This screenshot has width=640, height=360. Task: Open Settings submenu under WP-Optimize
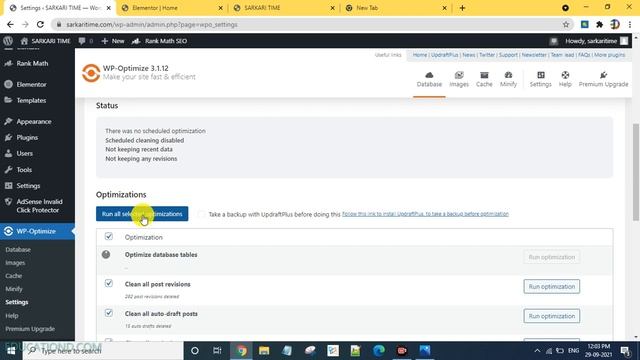(x=17, y=302)
